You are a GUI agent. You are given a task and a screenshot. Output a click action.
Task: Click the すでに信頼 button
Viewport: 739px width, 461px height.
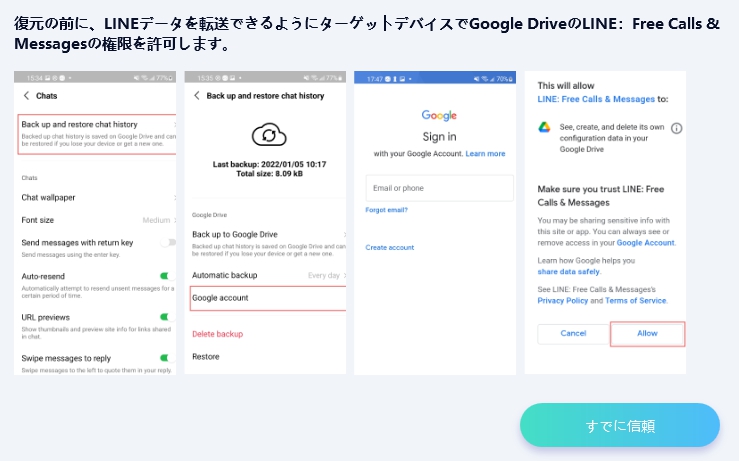pyautogui.click(x=620, y=425)
